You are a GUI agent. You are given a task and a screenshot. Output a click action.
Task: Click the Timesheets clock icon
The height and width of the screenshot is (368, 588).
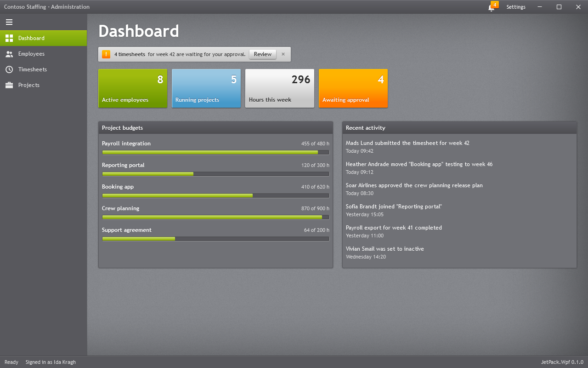coord(9,69)
